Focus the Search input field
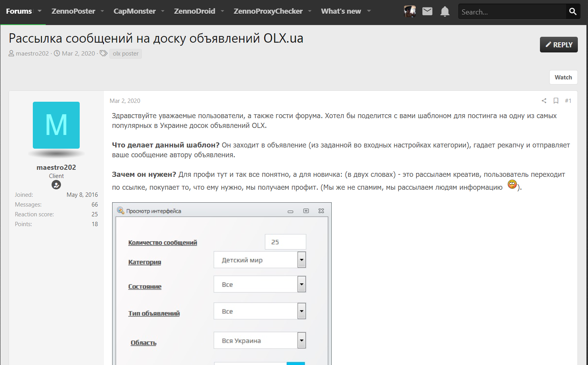The height and width of the screenshot is (365, 588). point(512,12)
